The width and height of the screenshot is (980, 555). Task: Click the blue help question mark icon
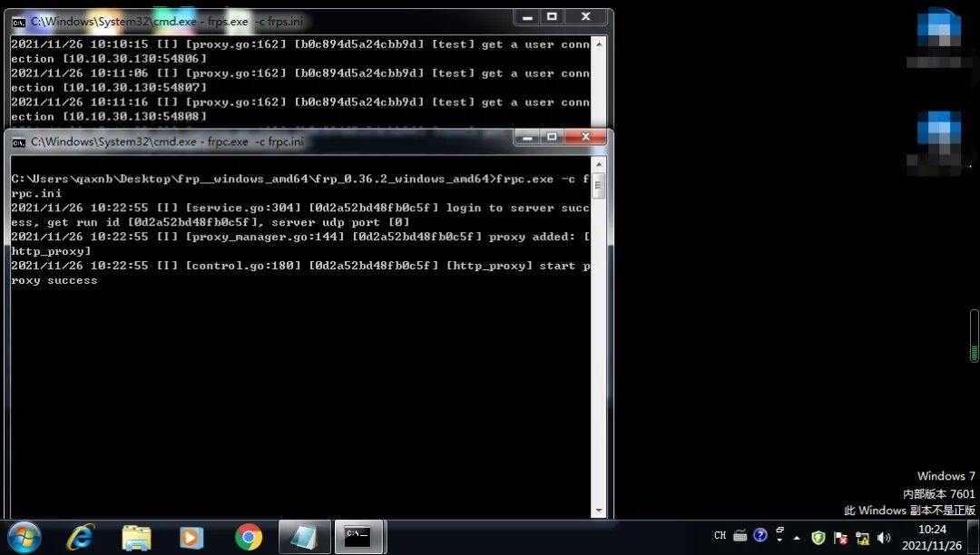760,535
